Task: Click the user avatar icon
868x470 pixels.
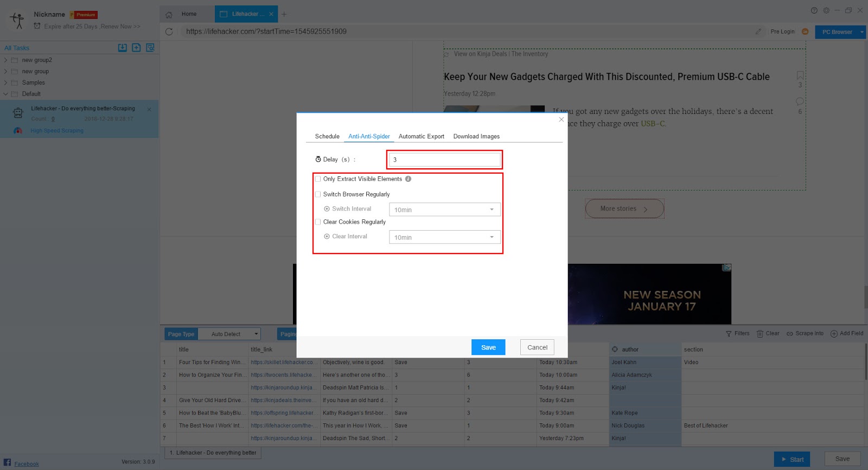Action: tap(17, 20)
